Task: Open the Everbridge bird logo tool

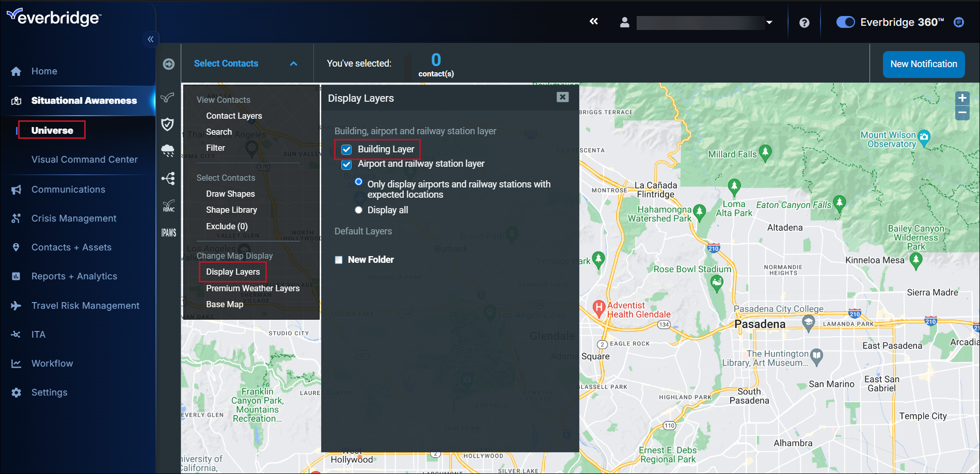Action: click(x=167, y=98)
